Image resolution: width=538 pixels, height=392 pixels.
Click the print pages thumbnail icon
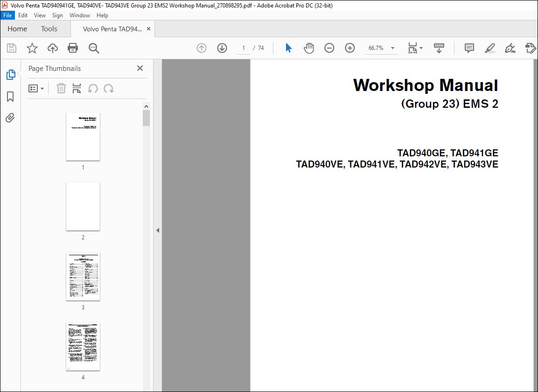pos(77,89)
